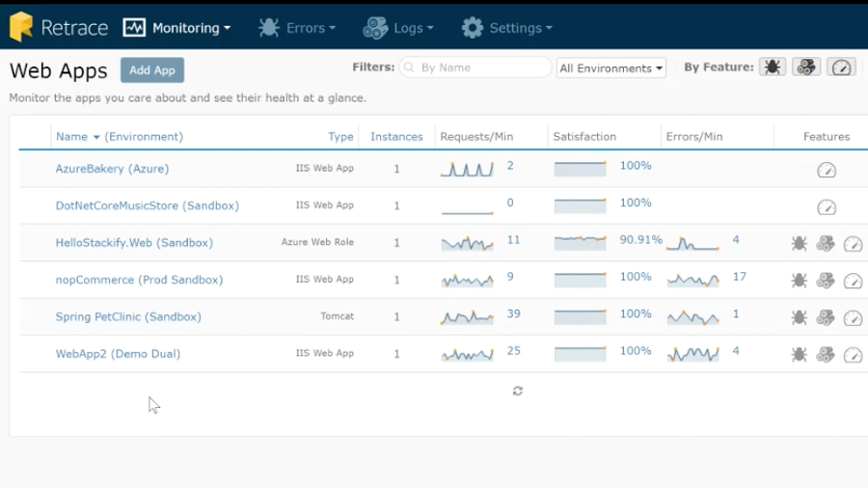Screen dimensions: 868x488
Task: Click WebApp2 errors per minute sparkline
Action: (x=693, y=354)
